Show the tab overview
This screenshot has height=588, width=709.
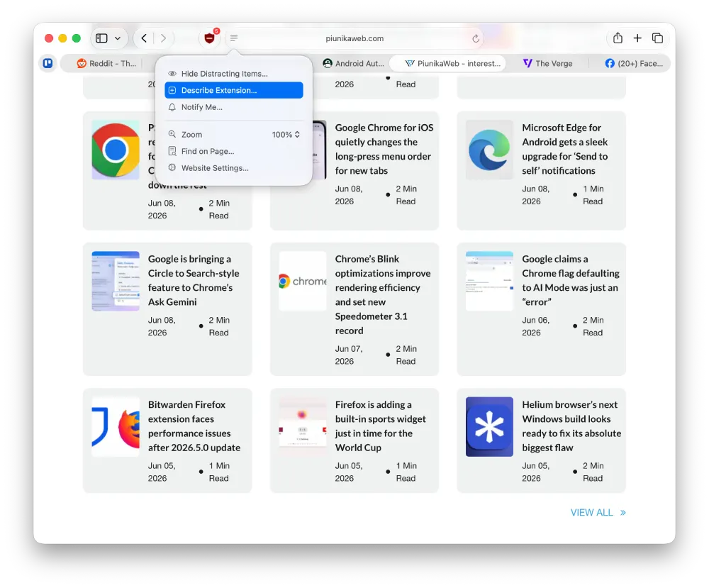pos(657,38)
